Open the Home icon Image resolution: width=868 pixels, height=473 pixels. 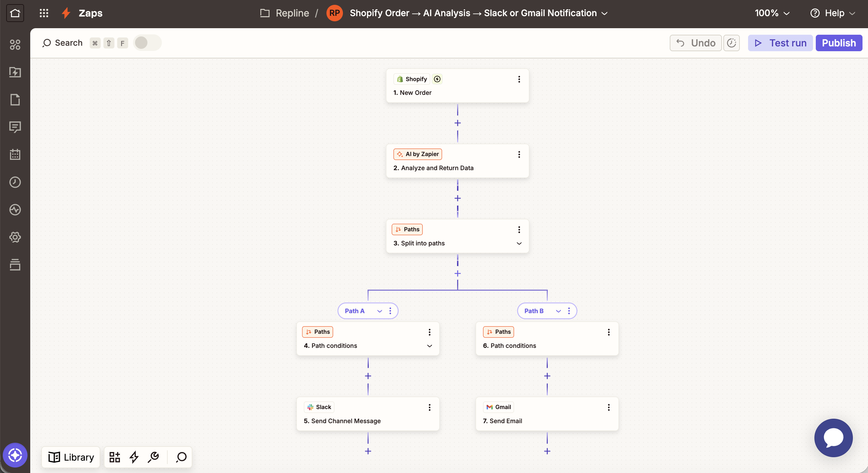pos(15,13)
